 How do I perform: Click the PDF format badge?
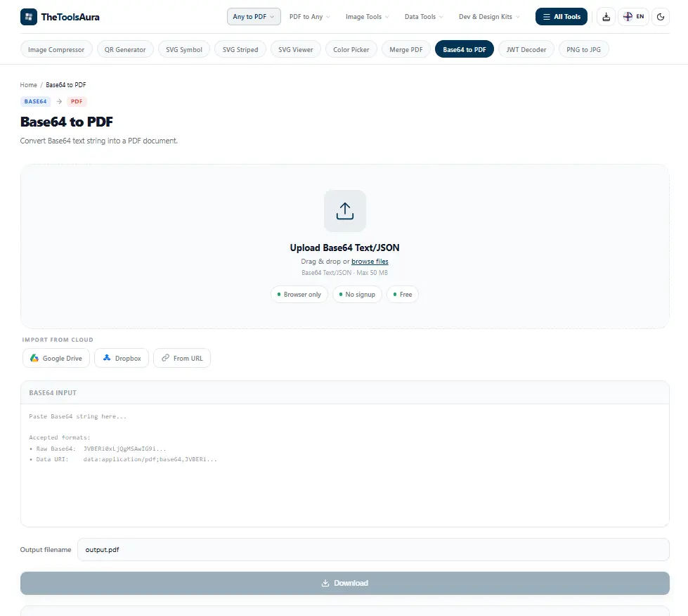(77, 101)
